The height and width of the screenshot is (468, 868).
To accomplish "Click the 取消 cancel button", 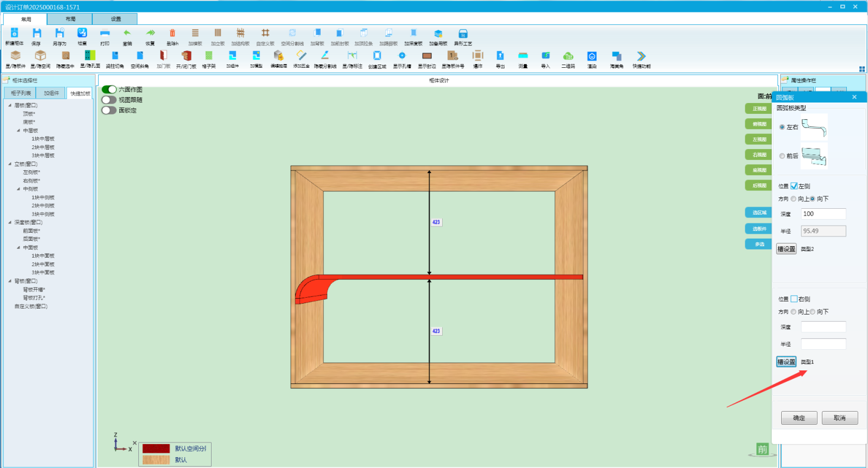I will [x=840, y=418].
